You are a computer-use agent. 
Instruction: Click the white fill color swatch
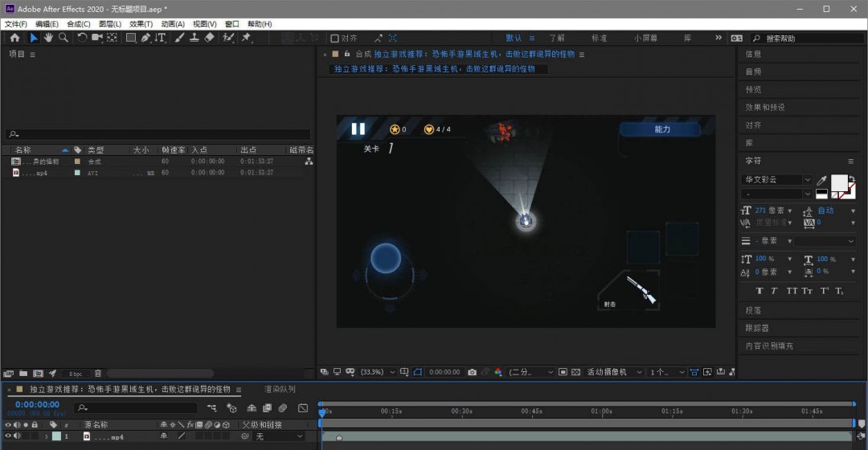(x=838, y=183)
